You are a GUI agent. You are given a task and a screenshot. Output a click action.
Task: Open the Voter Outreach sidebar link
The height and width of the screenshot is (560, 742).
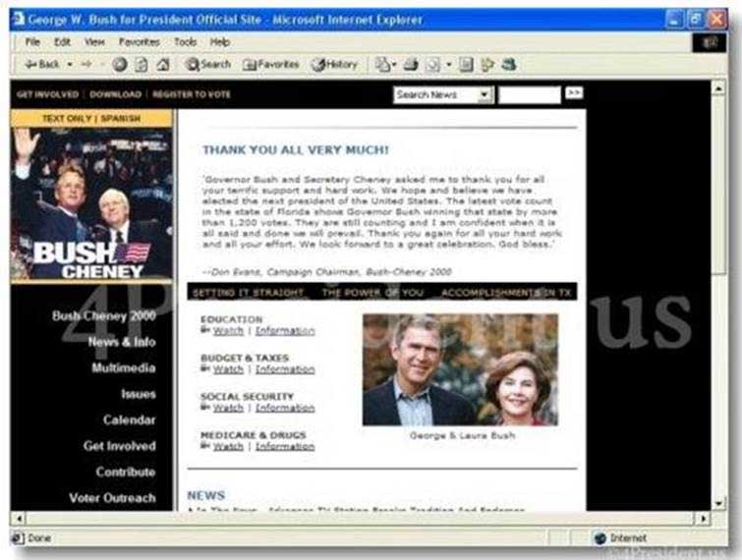click(112, 498)
